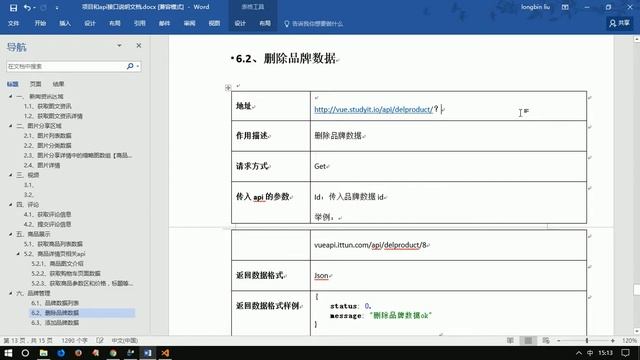Viewport: 640px width, 360px height.
Task: Open the proofing check icon in status bar
Action: tap(100, 340)
